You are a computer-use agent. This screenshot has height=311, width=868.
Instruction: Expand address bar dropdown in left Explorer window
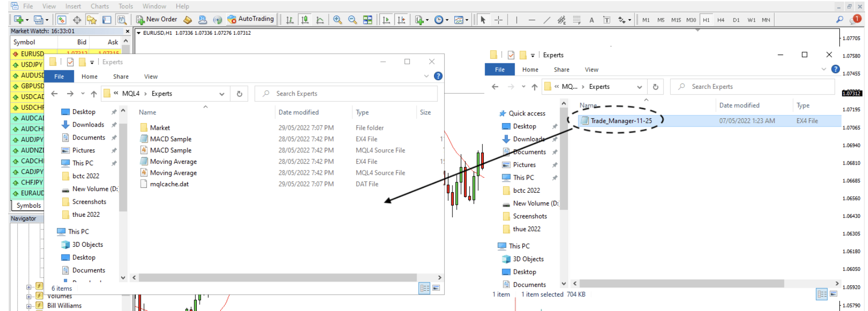tap(222, 94)
